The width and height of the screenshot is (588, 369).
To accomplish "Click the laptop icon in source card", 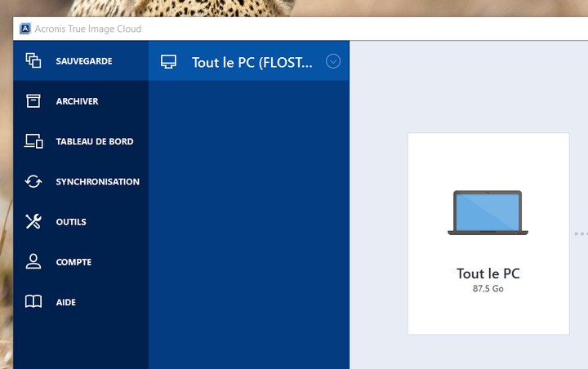I will [x=488, y=212].
